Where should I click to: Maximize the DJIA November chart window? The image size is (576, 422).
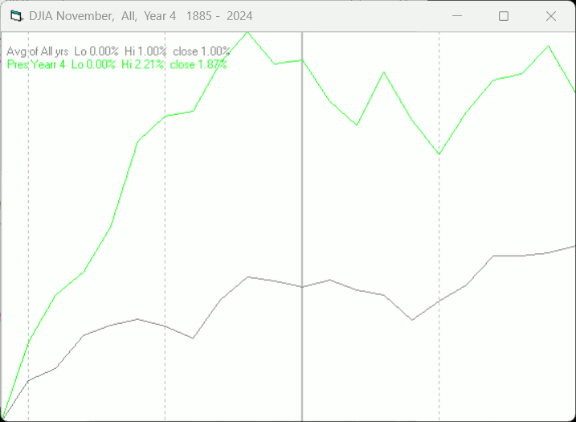[504, 16]
